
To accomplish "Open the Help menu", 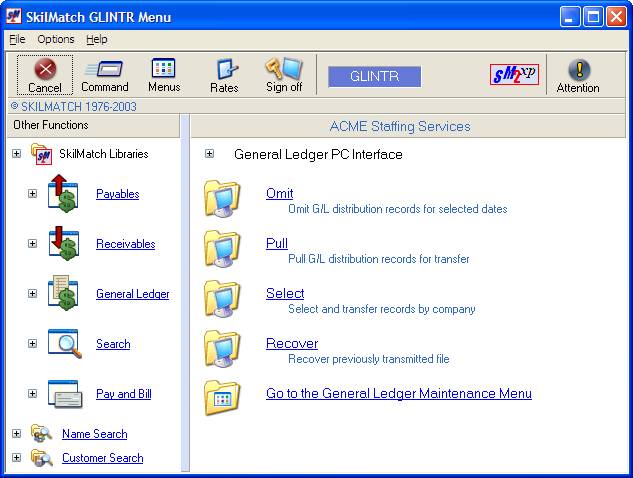I will tap(96, 39).
